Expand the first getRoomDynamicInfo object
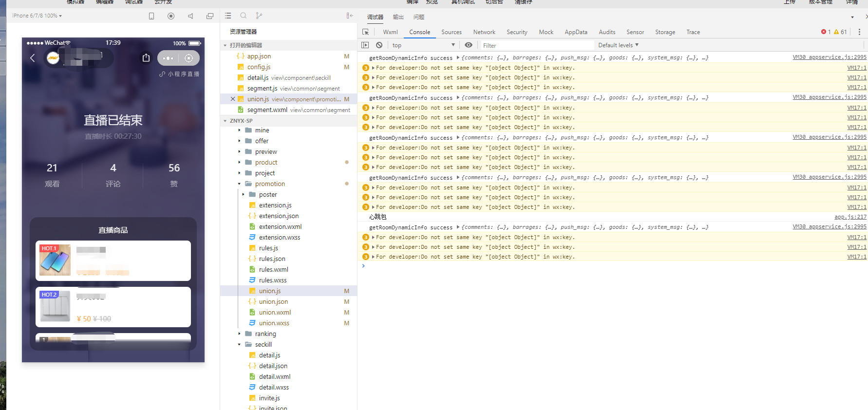Viewport: 868px width, 410px height. coord(458,57)
